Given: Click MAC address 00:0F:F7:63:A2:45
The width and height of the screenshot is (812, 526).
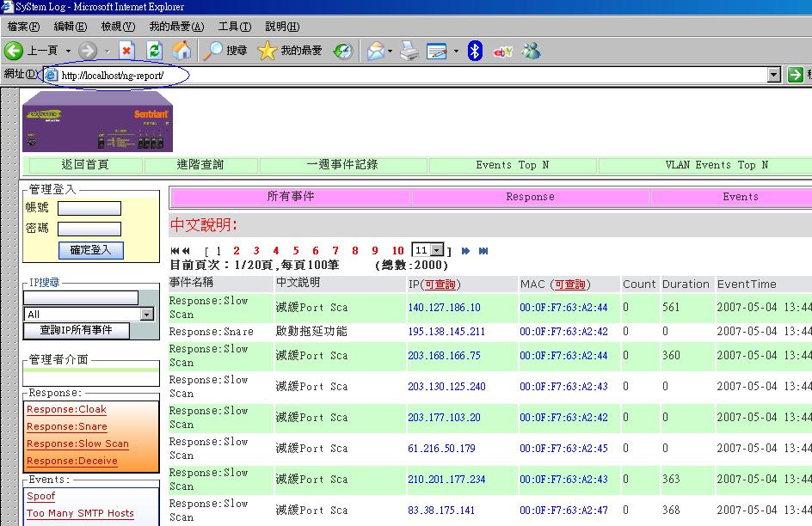Looking at the screenshot, I should pyautogui.click(x=564, y=449).
